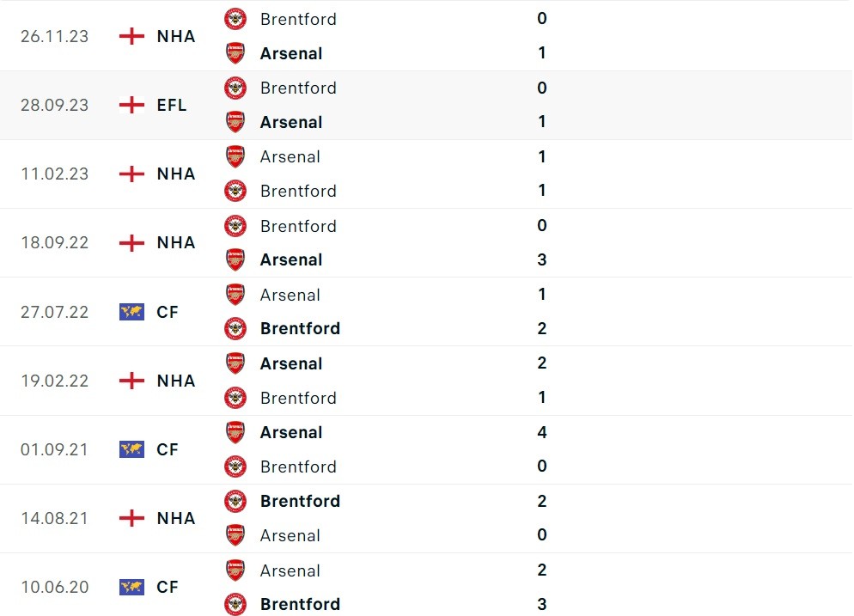Click Arsenal crest in 26.11.23 match

pyautogui.click(x=235, y=53)
